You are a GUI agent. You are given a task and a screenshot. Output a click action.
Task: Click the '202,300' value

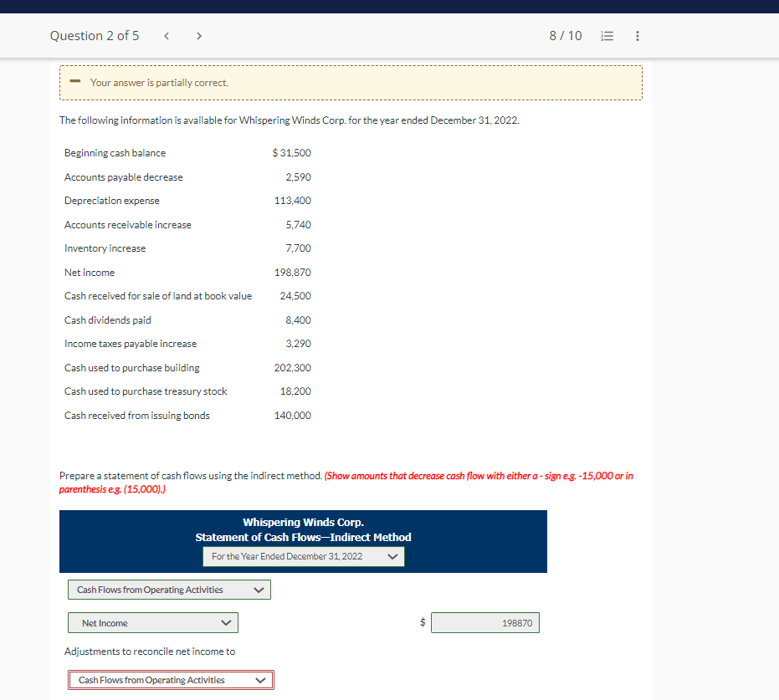pos(293,368)
